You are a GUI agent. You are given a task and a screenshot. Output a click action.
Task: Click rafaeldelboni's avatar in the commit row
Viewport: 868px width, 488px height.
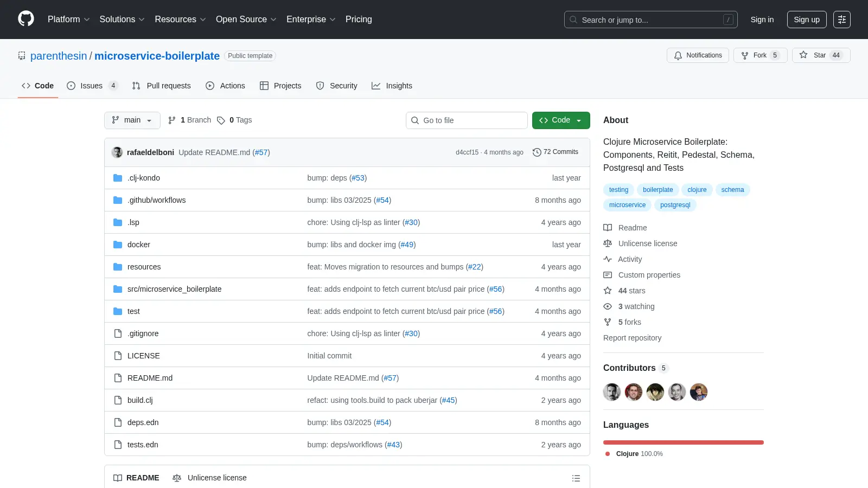tap(117, 152)
